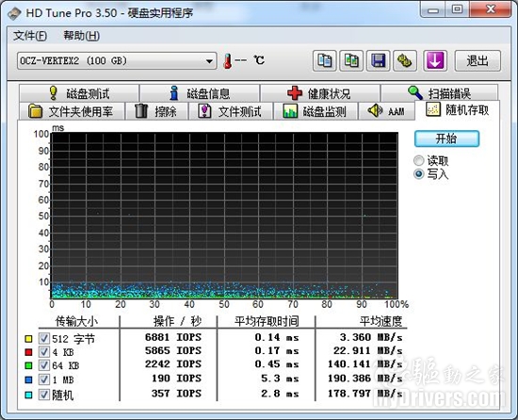This screenshot has height=420, width=518.
Task: Select the 读取 read radio button
Action: [x=419, y=161]
